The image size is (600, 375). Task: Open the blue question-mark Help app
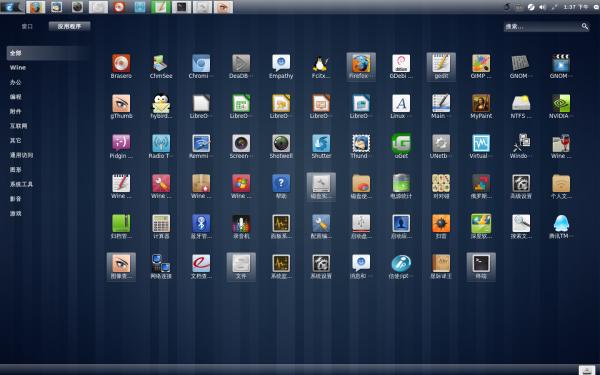[x=281, y=186]
